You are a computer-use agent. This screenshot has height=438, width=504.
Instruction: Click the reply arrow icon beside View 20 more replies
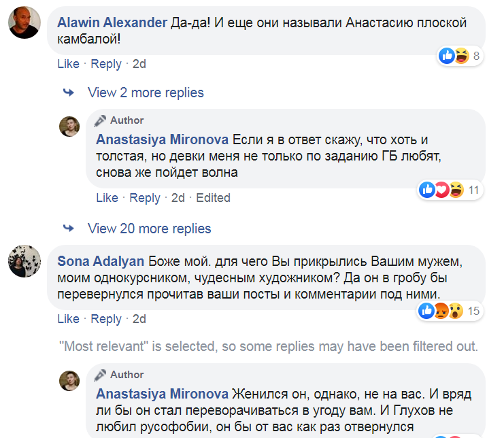pos(69,229)
